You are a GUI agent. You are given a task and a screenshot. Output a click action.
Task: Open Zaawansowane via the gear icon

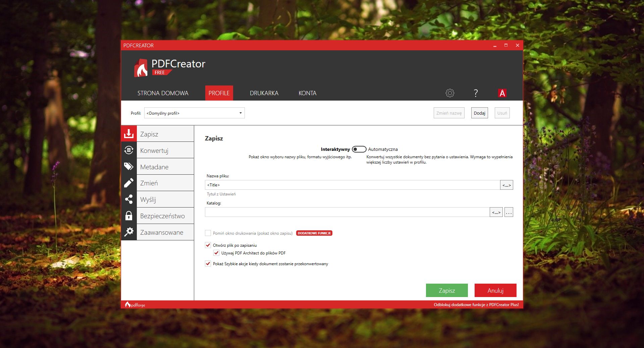click(x=129, y=232)
